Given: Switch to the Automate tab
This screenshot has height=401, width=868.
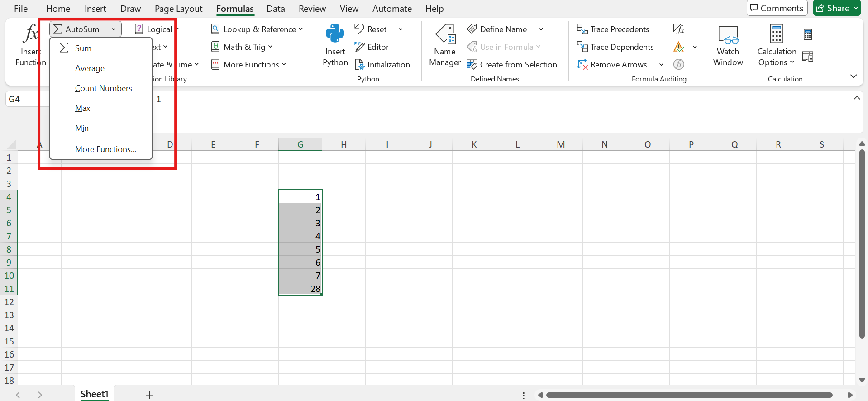Looking at the screenshot, I should click(x=392, y=9).
